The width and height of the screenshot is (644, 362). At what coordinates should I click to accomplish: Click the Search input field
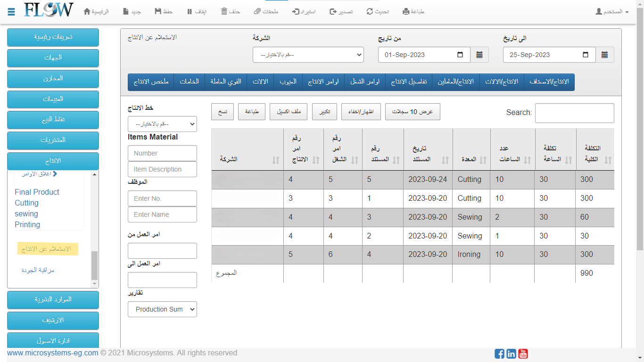[574, 113]
